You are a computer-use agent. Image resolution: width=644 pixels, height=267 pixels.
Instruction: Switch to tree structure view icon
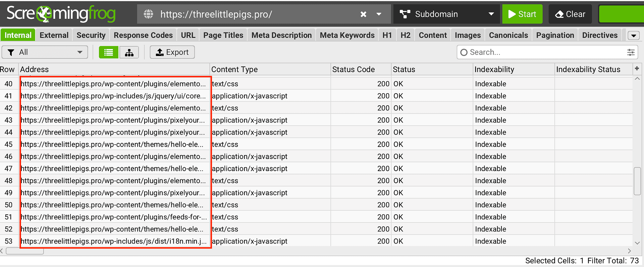click(129, 52)
